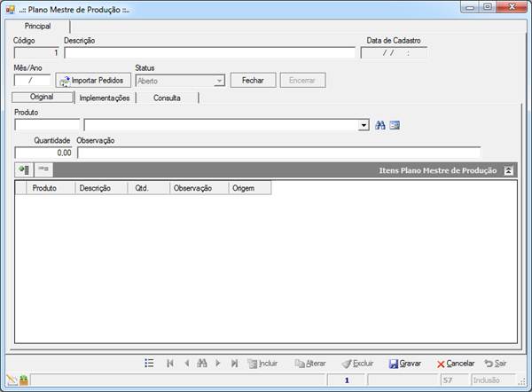Click the Qtd. column header
Image resolution: width=532 pixels, height=392 pixels.
149,188
